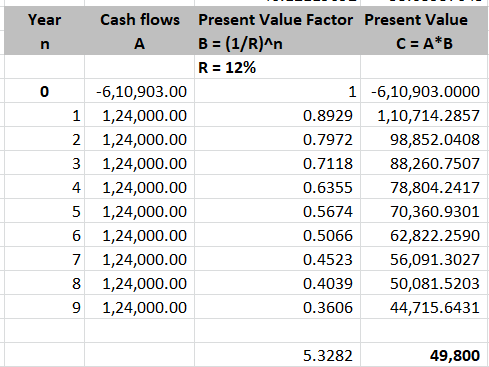Image resolution: width=489 pixels, height=367 pixels.
Task: Click the factor cell 0.8929
Action: click(277, 115)
